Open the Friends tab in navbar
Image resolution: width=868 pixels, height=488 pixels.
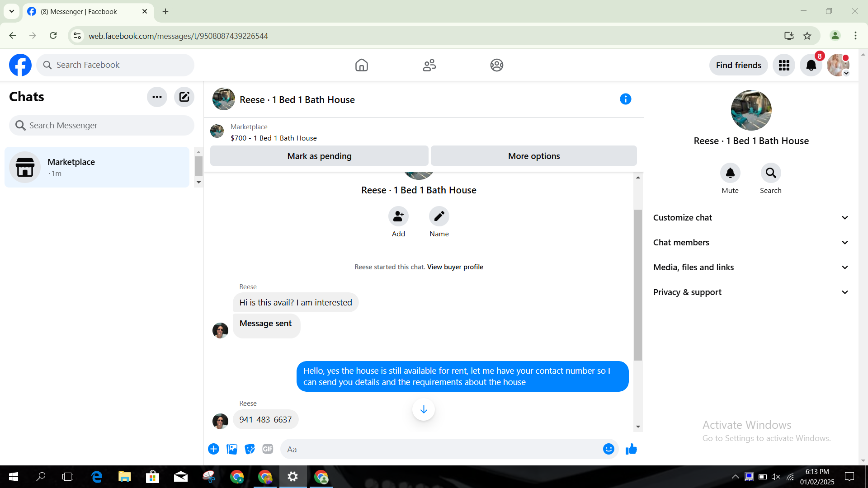click(429, 66)
